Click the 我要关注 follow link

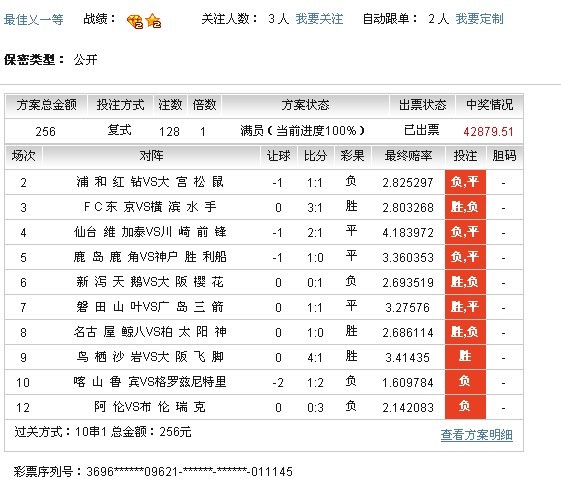[319, 19]
